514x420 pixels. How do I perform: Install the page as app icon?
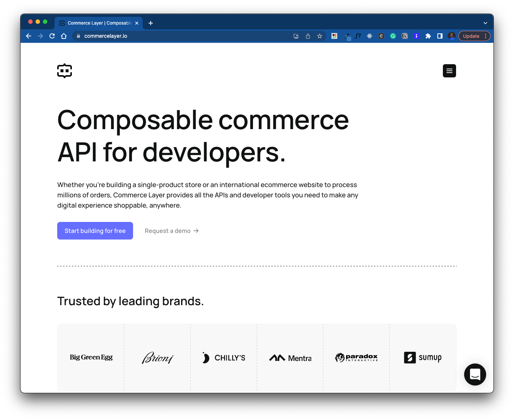(x=296, y=36)
